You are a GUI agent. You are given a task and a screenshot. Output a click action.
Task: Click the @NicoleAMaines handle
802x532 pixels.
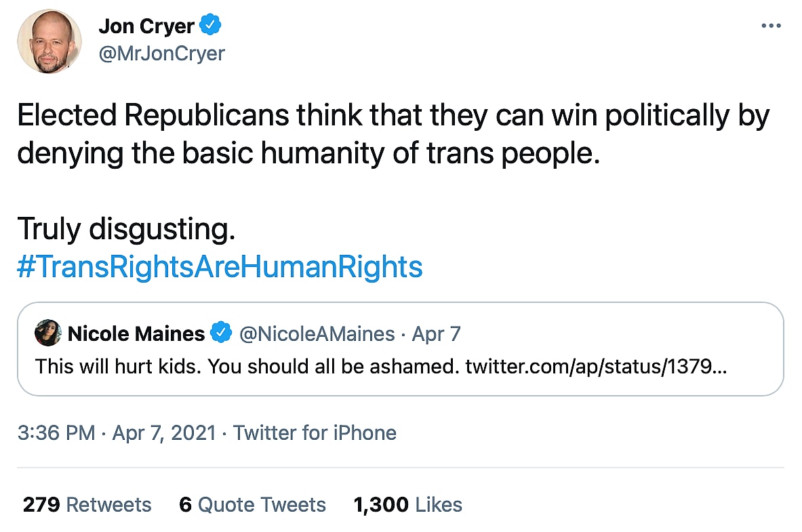317,333
